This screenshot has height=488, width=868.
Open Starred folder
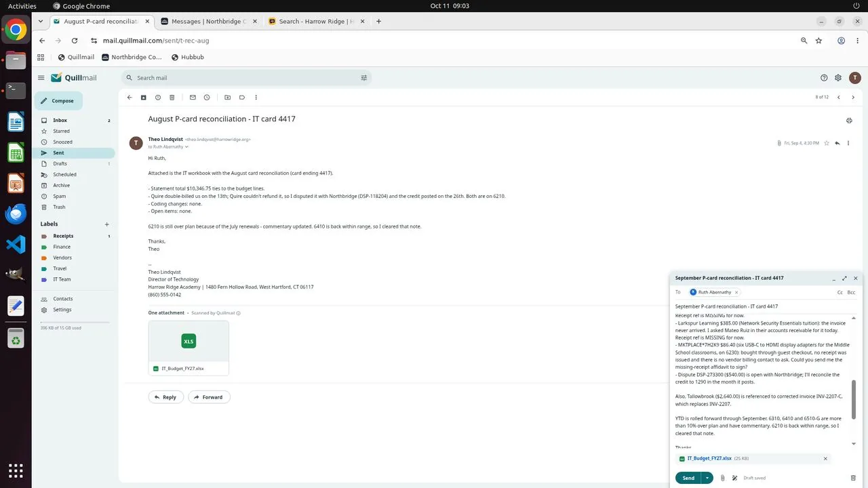click(x=75, y=131)
